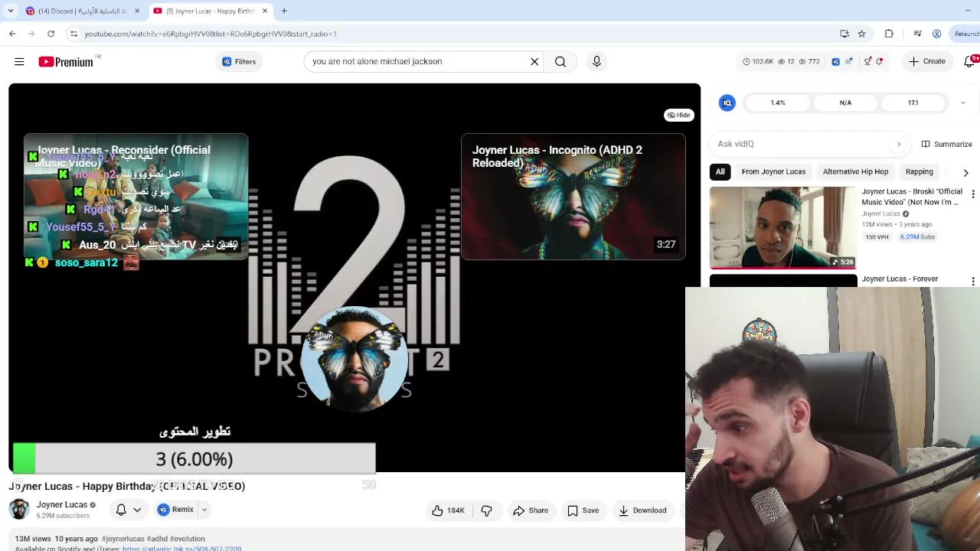Open browser media controls
The height and width of the screenshot is (551, 980).
coord(917,34)
